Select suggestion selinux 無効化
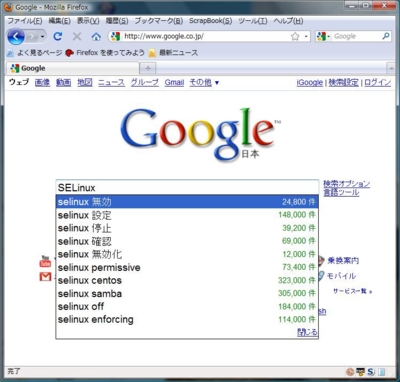The width and height of the screenshot is (400, 382). pyautogui.click(x=187, y=254)
